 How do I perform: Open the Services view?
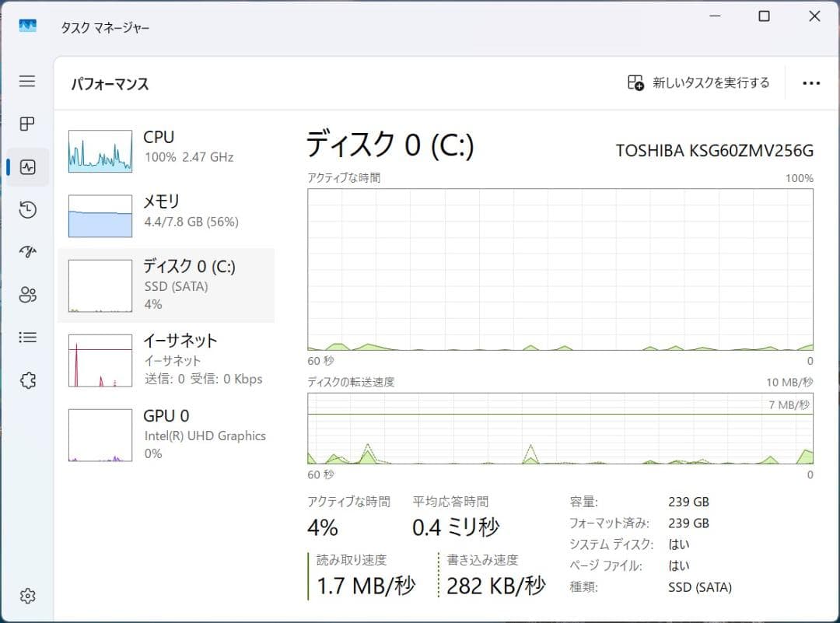27,380
